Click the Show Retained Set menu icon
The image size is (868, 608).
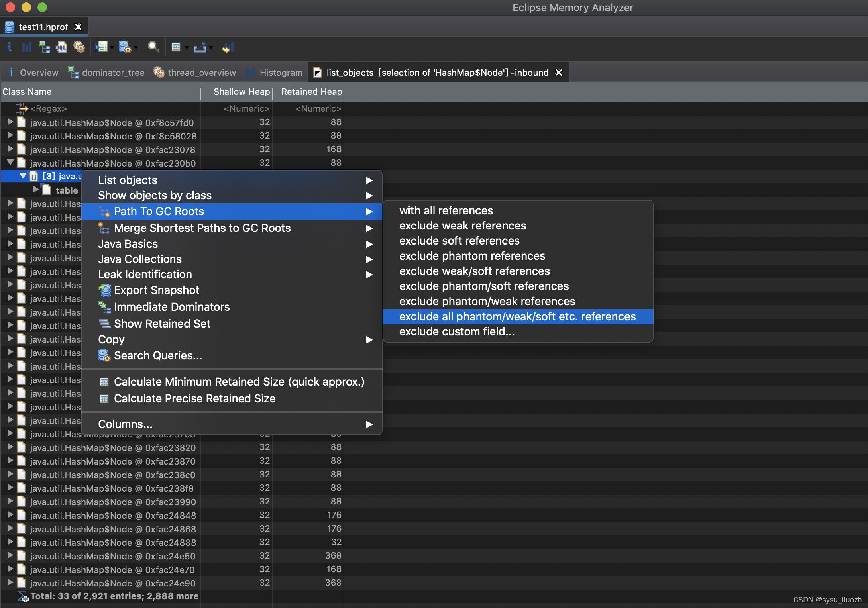104,324
